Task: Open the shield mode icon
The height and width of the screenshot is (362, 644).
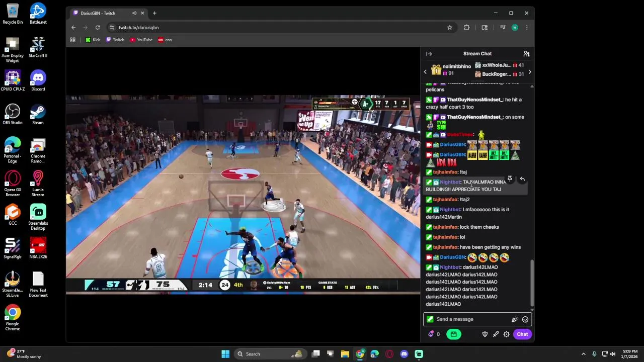Action: [x=485, y=334]
